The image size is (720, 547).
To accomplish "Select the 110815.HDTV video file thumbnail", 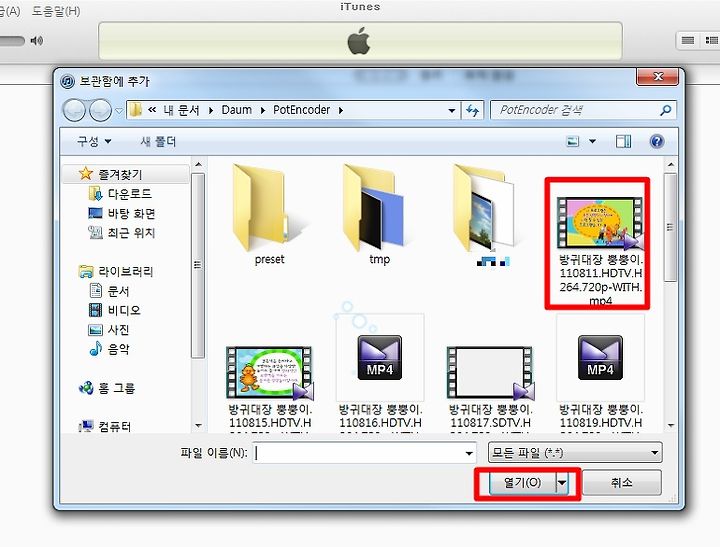I will (270, 372).
